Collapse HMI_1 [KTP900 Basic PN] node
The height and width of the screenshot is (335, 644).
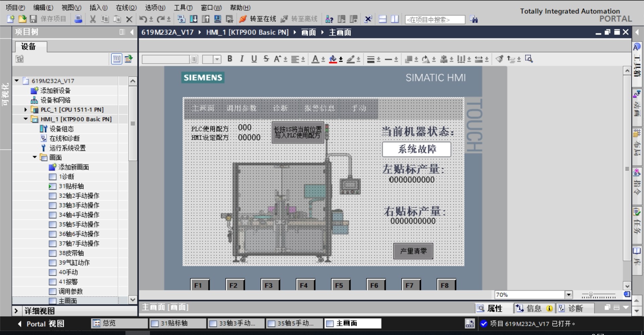(25, 119)
